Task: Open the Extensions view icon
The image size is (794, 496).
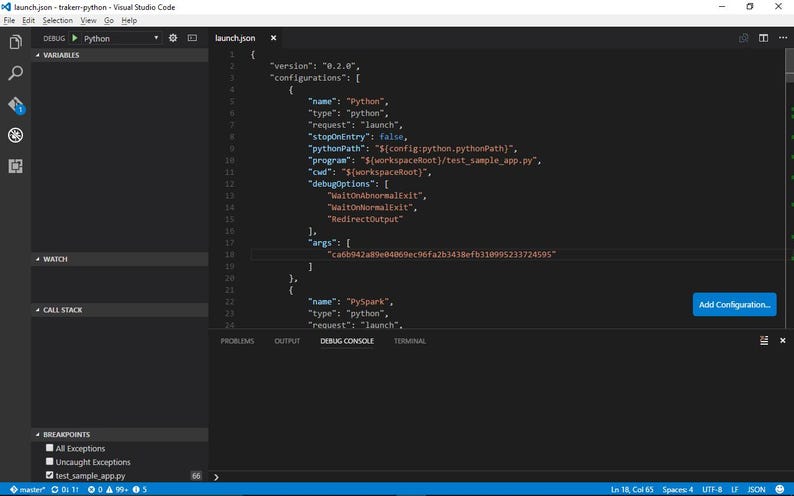Action: pos(15,166)
